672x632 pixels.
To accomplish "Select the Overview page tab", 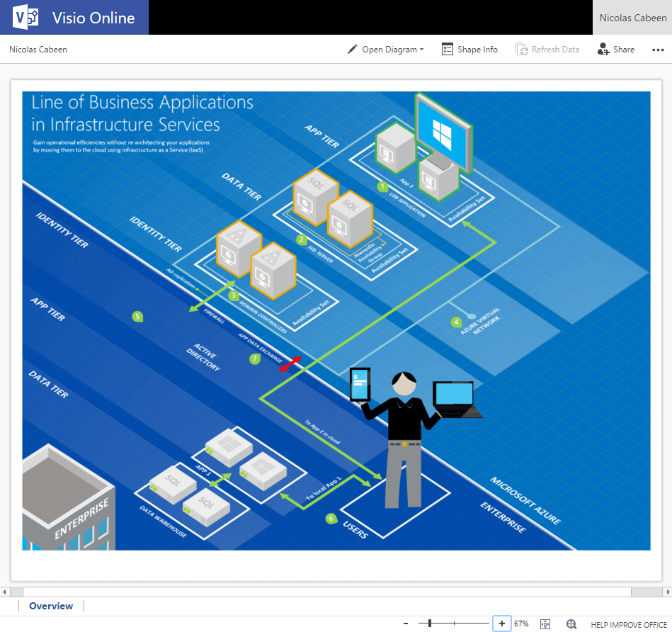I will point(50,606).
